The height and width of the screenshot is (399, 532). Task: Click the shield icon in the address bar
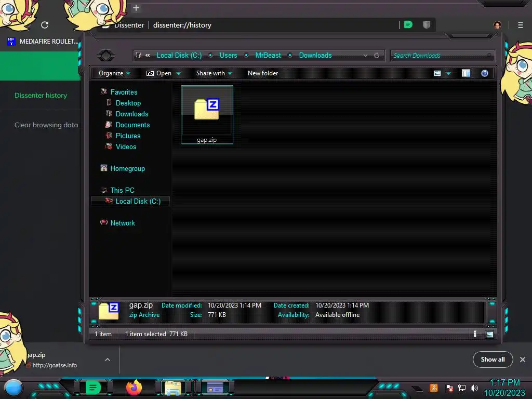(427, 24)
